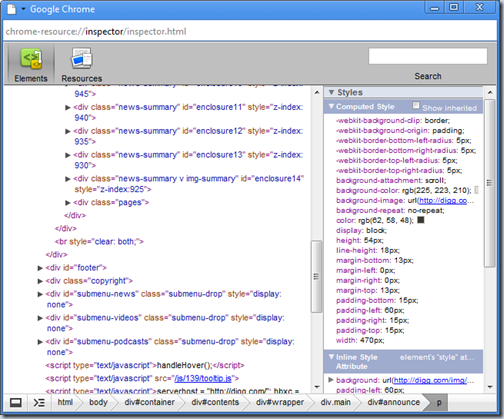Open the background-image digg URL link

(x=443, y=200)
